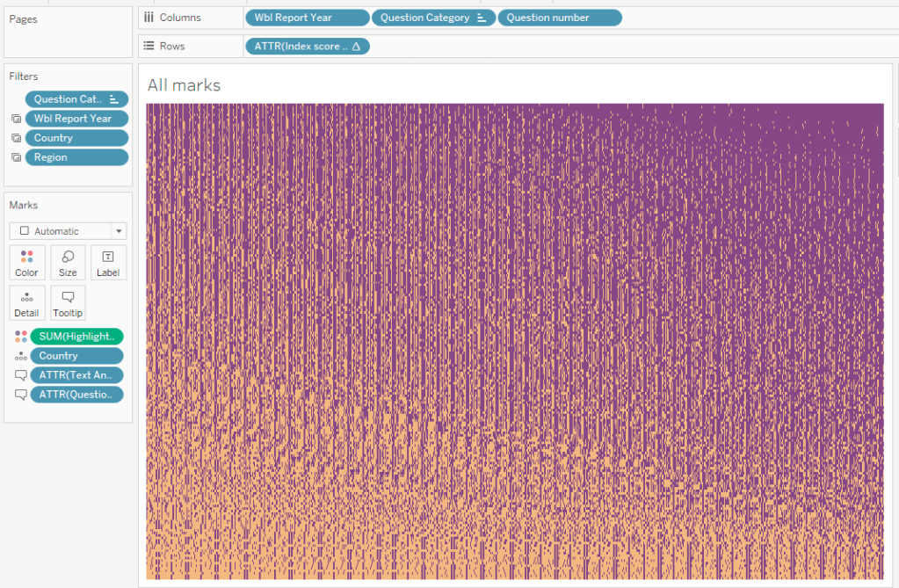Click the Columns shelf label
Viewport: 899px width, 588px height.
[179, 18]
